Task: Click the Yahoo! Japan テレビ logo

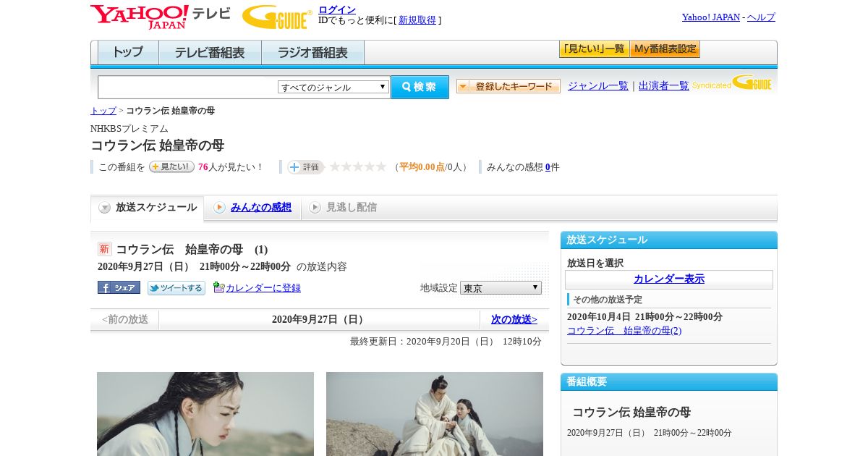Action: point(161,17)
